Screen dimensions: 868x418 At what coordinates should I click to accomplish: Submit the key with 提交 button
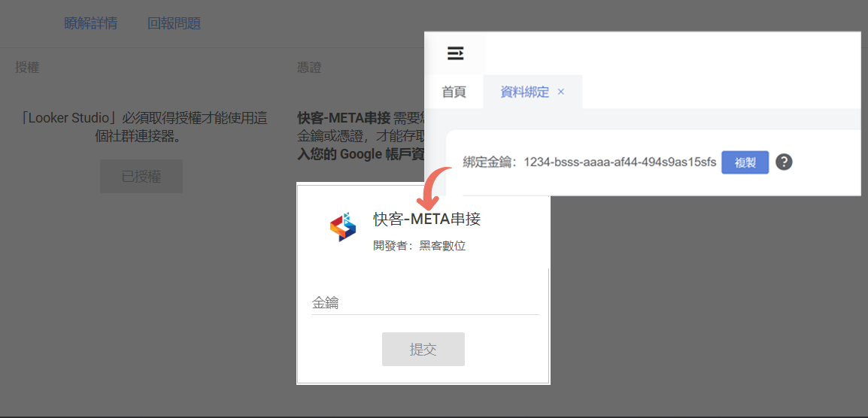[423, 350]
